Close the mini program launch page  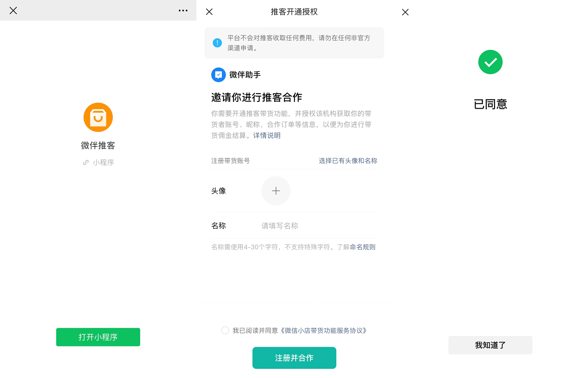tap(13, 11)
